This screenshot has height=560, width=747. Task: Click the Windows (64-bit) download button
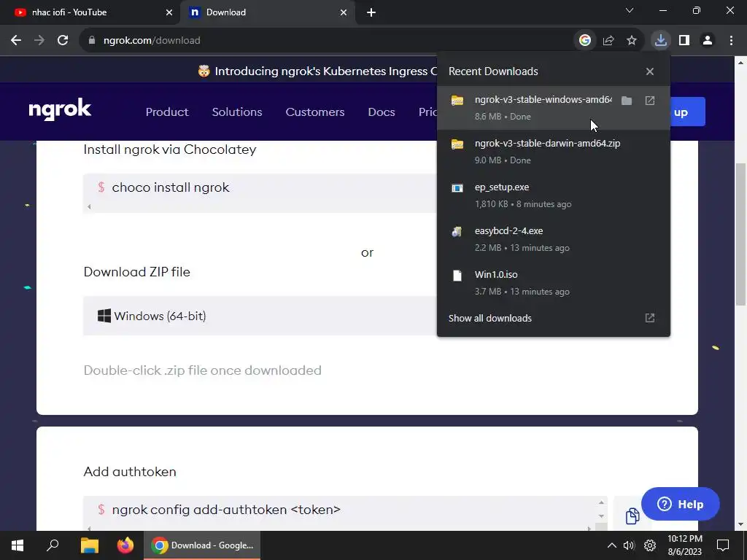click(260, 316)
